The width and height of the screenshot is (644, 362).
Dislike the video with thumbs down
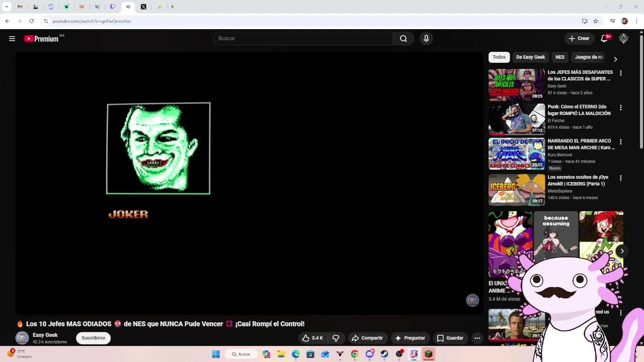pos(336,338)
